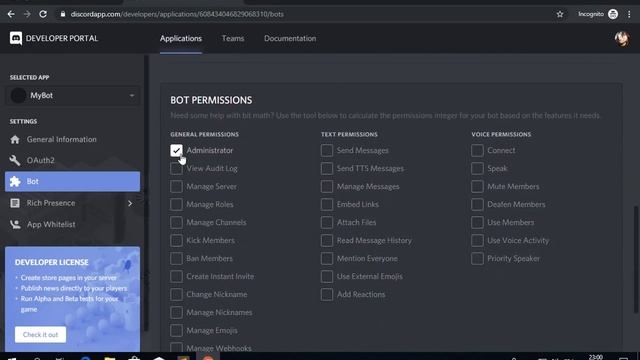Image resolution: width=640 pixels, height=360 pixels.
Task: Open the Documentation tab
Action: click(290, 38)
